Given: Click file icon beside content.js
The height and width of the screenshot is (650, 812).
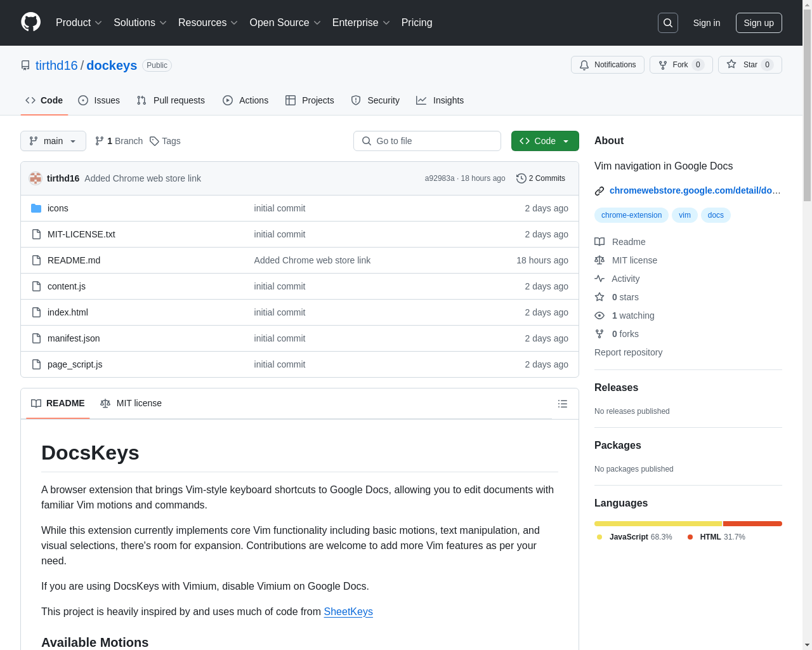Looking at the screenshot, I should click(x=36, y=286).
